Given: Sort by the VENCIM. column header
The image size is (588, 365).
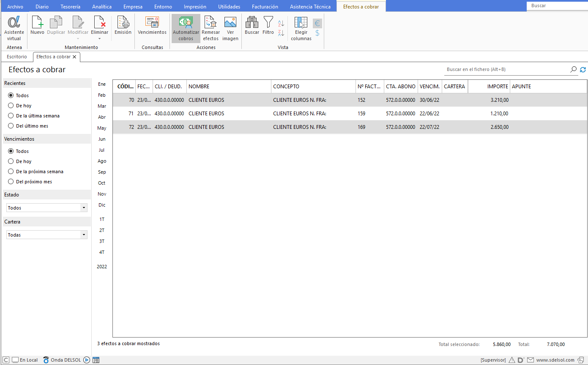Looking at the screenshot, I should click(x=429, y=86).
